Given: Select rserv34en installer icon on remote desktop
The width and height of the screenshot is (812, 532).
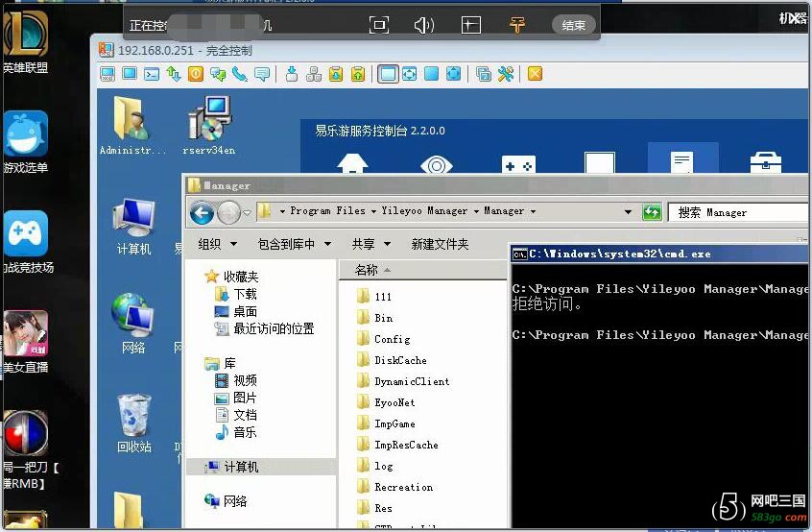Looking at the screenshot, I should [x=209, y=126].
